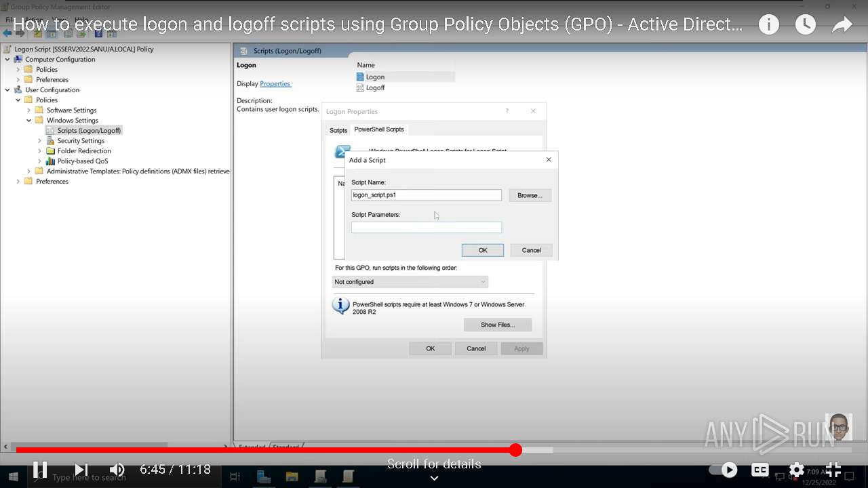
Task: Open the video title link
Action: (378, 25)
